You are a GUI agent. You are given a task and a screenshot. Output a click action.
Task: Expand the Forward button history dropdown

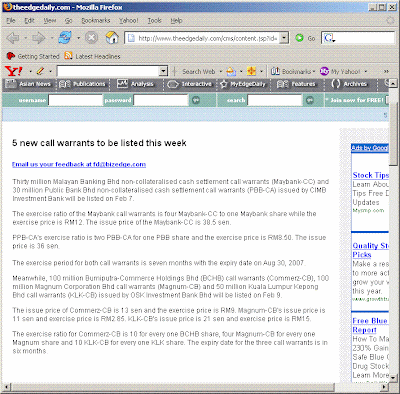52,38
